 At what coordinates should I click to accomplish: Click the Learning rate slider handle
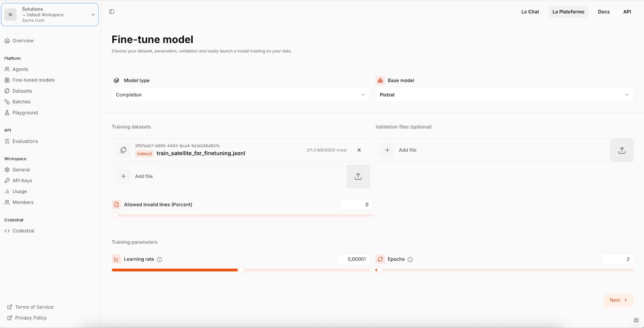pos(241,270)
